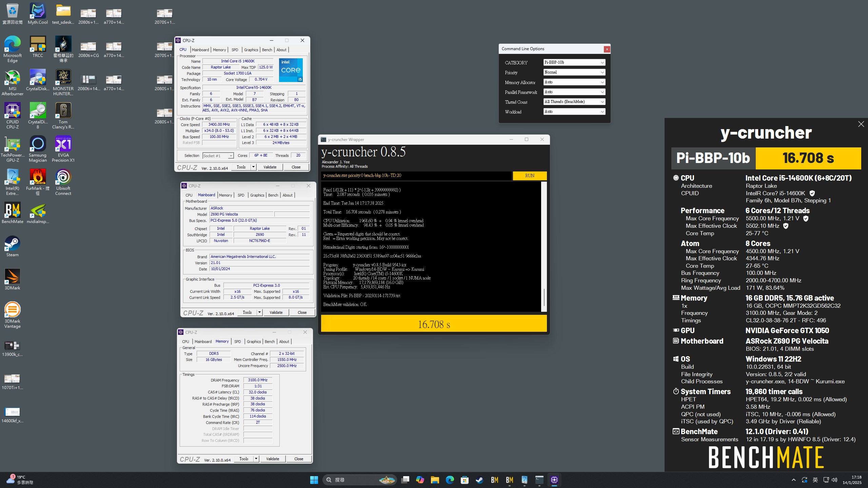Launch Ubisoft Connect desktop icon
Viewport: 868px width, 488px height.
tap(63, 182)
